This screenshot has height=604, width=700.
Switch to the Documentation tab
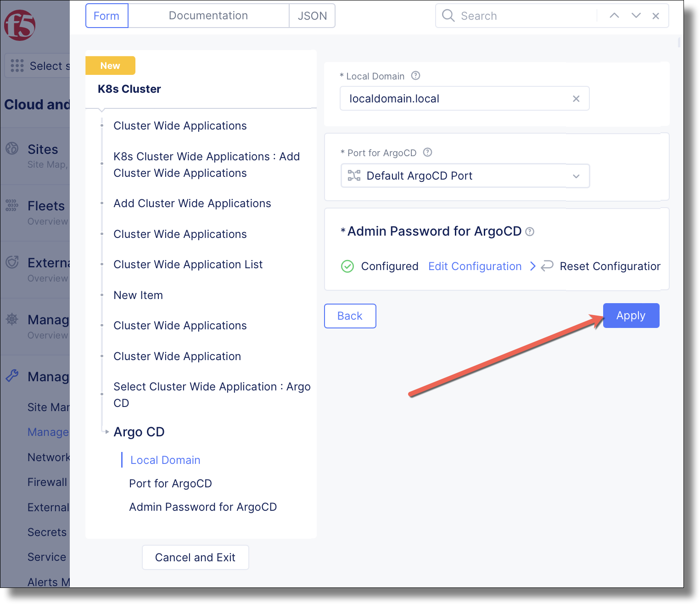click(208, 16)
